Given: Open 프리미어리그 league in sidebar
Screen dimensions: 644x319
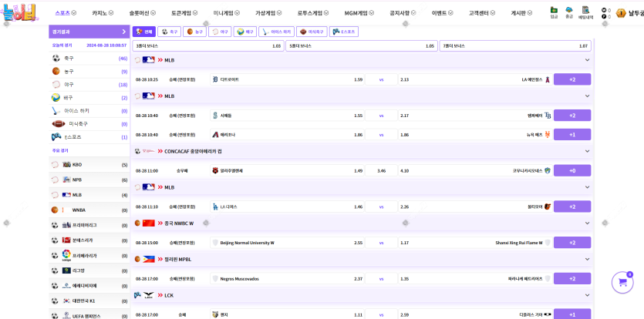Looking at the screenshot, I should (89, 226).
